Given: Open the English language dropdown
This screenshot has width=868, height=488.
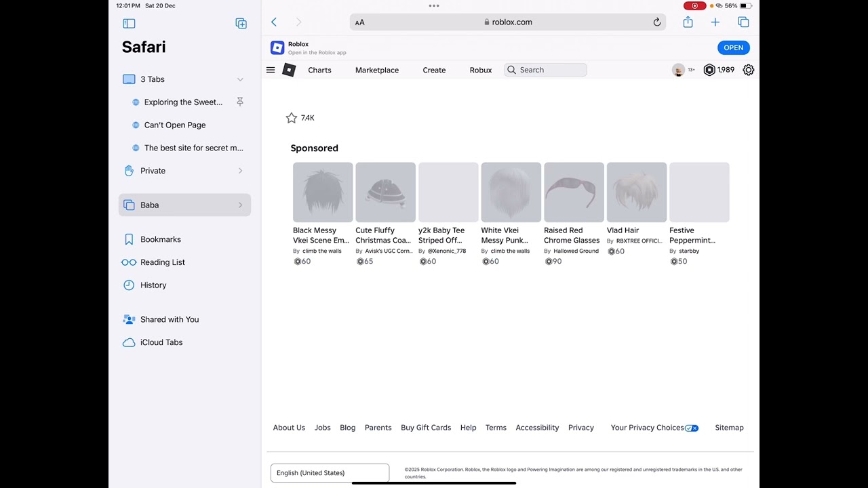Looking at the screenshot, I should (x=330, y=473).
